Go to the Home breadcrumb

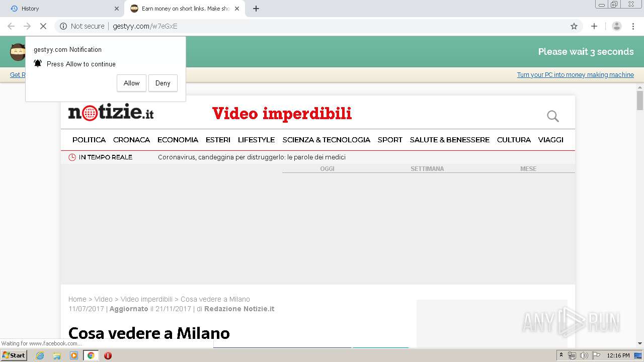(77, 299)
